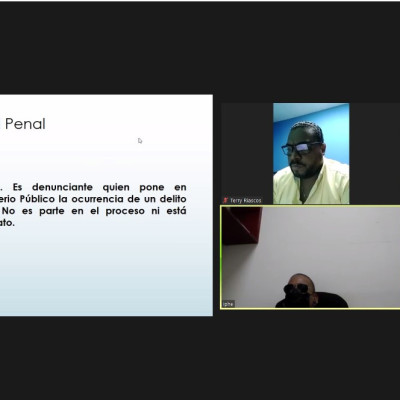Click the dark panel left of Terry's video
Viewport: 400px width, 400px height.
(x=247, y=150)
